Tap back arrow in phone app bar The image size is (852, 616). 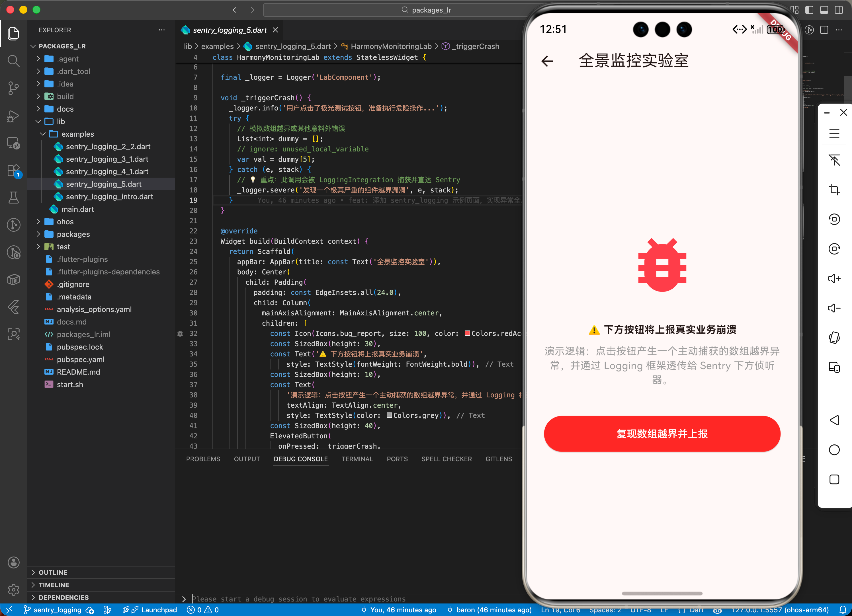pyautogui.click(x=547, y=61)
